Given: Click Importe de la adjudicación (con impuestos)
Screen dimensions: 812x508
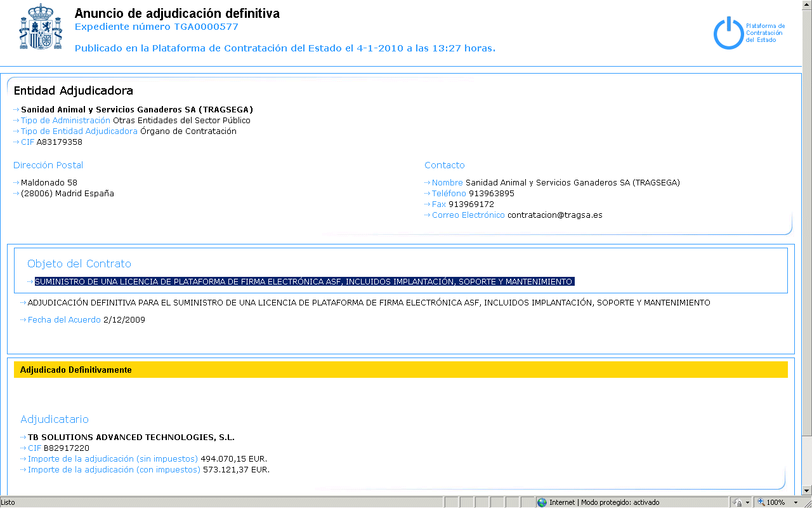Looking at the screenshot, I should click(x=114, y=470).
